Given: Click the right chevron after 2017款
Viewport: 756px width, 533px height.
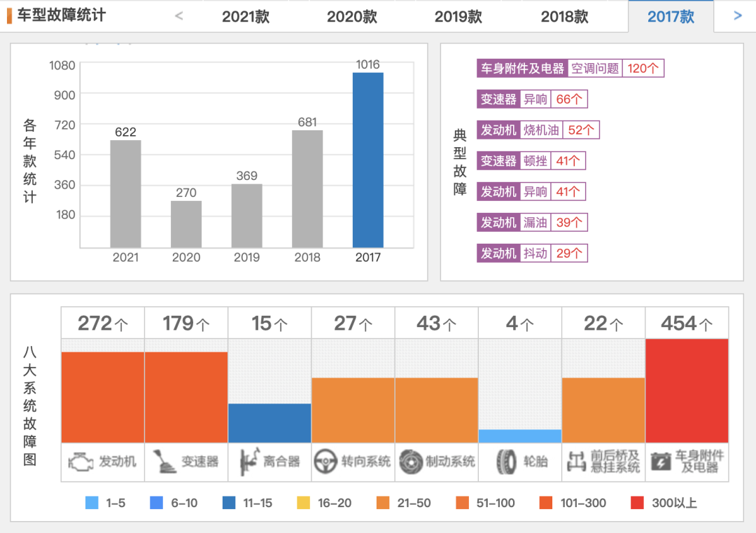Looking at the screenshot, I should (x=736, y=15).
